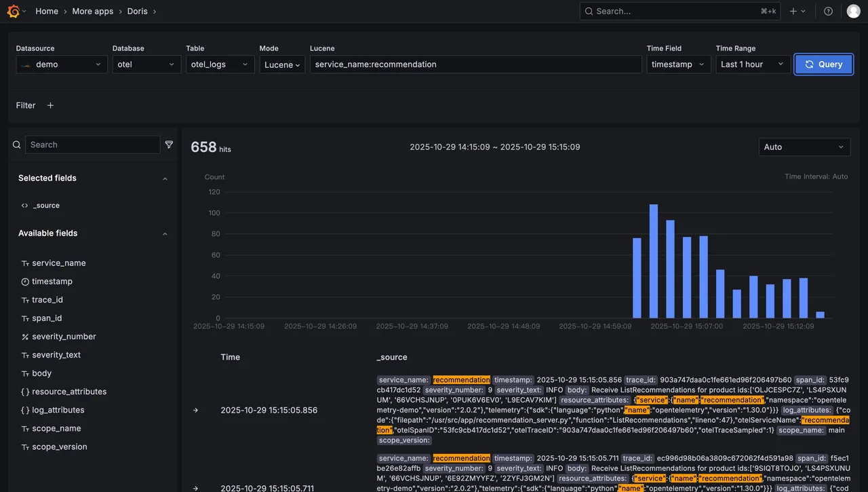This screenshot has width=868, height=492.
Task: Click the user profile avatar
Action: [x=853, y=11]
